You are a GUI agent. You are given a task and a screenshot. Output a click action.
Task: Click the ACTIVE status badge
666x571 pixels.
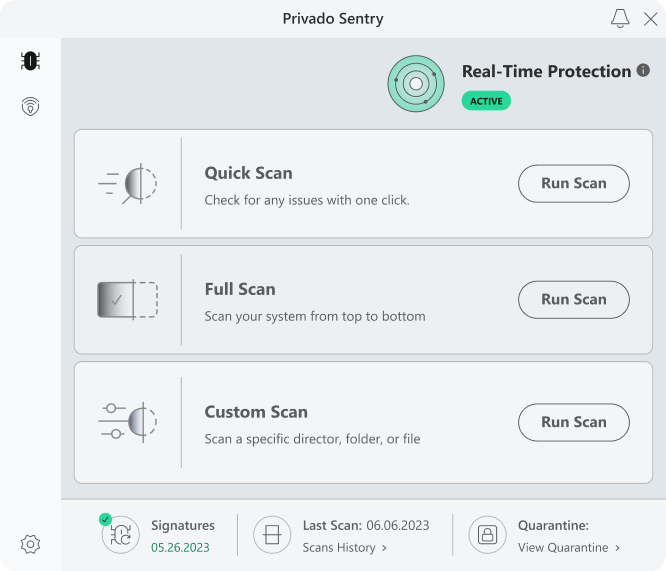coord(486,101)
